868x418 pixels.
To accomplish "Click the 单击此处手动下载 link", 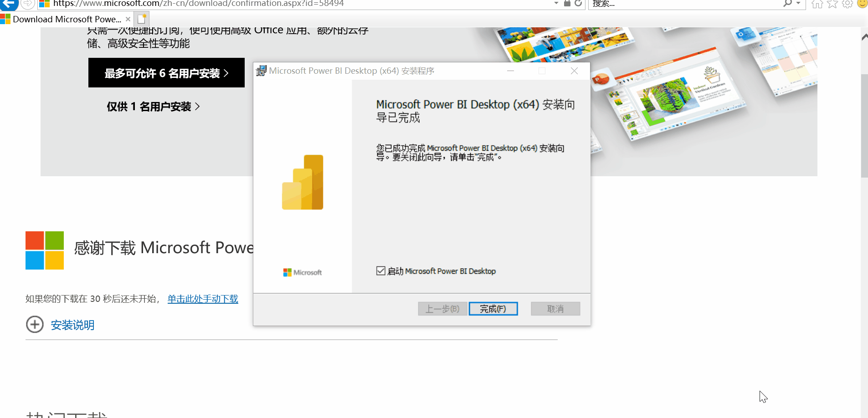I will (x=202, y=299).
